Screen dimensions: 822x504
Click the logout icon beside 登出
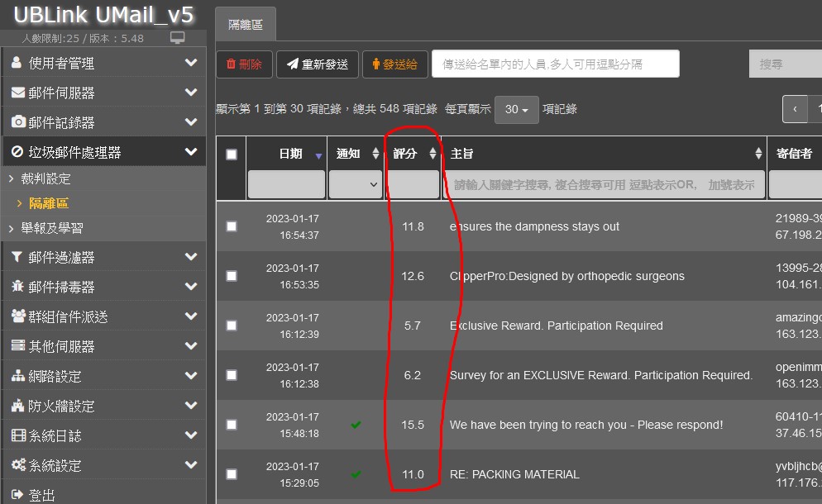(x=17, y=495)
